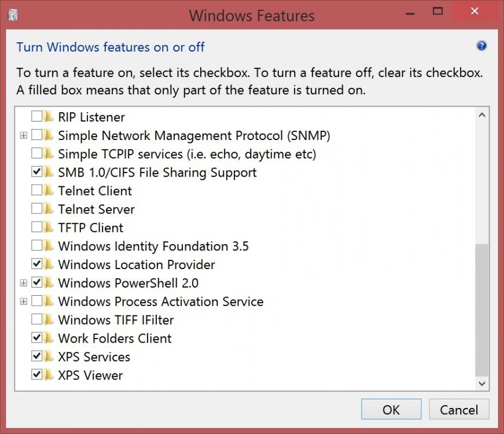Image resolution: width=504 pixels, height=434 pixels.
Task: Select the Windows TIFF IFilter label
Action: click(116, 320)
